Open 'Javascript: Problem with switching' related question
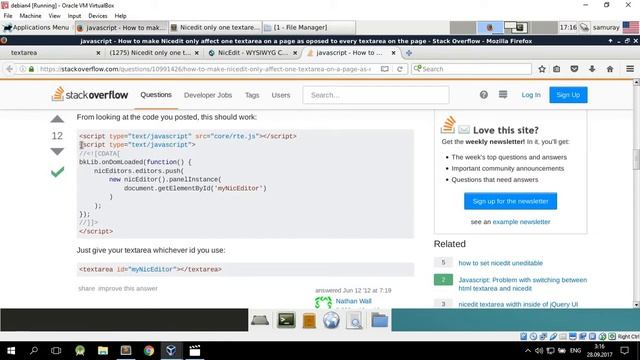This screenshot has height=360, width=640. (x=522, y=284)
